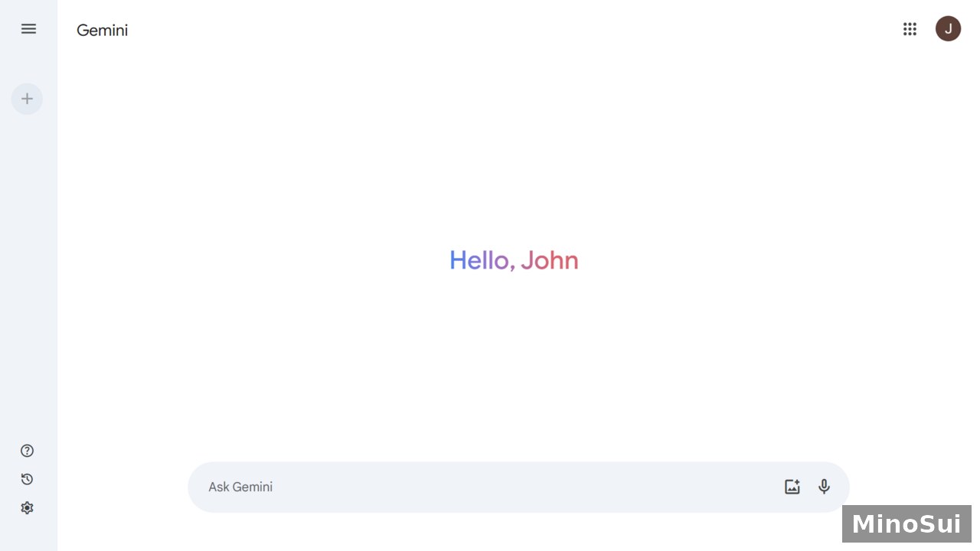Open the Settings gear icon

click(27, 507)
